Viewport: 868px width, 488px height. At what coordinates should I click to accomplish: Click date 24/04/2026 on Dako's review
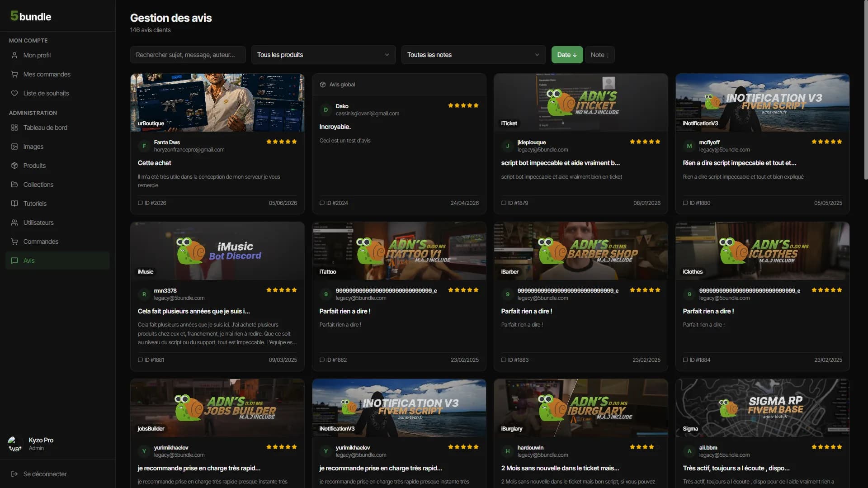pos(464,203)
